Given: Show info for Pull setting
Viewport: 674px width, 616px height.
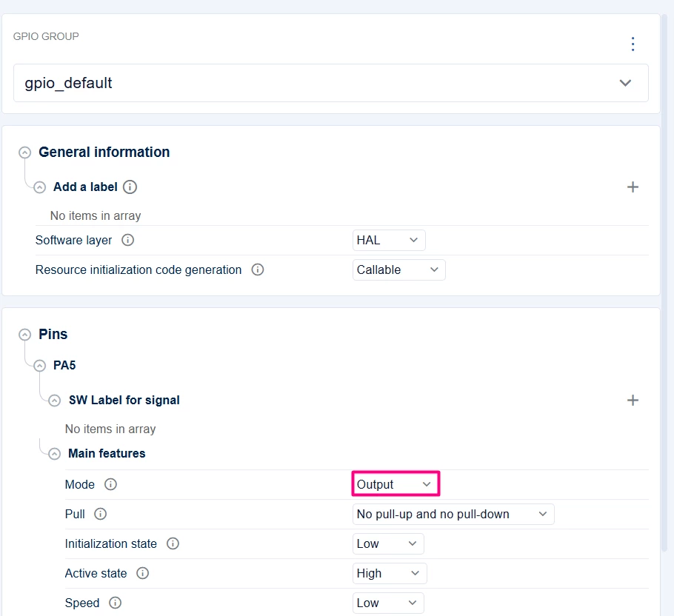Looking at the screenshot, I should [100, 514].
